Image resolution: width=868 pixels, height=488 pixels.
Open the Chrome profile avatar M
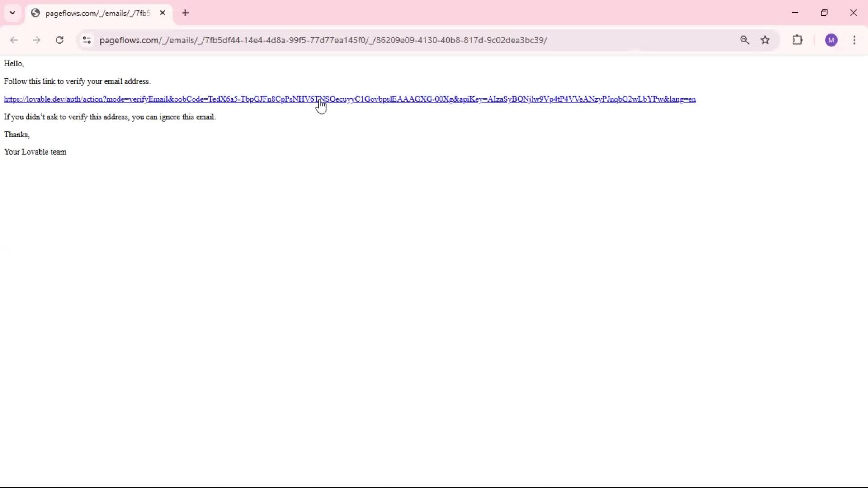click(831, 40)
